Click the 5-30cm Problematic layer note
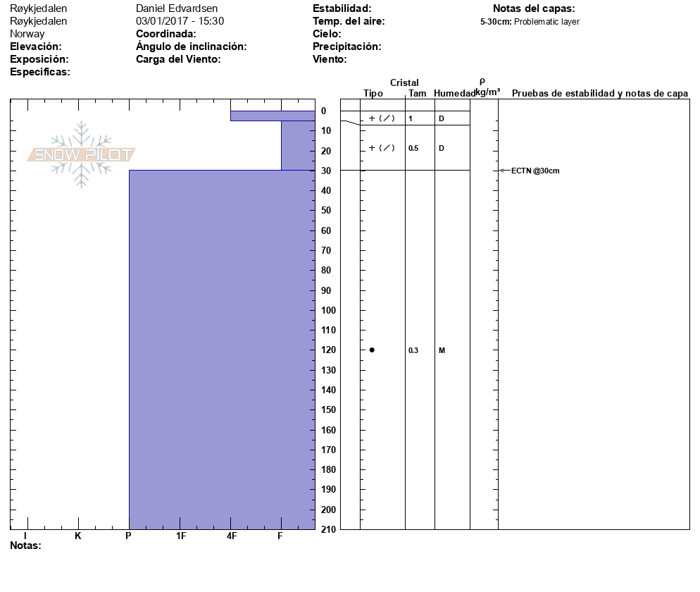 530,21
